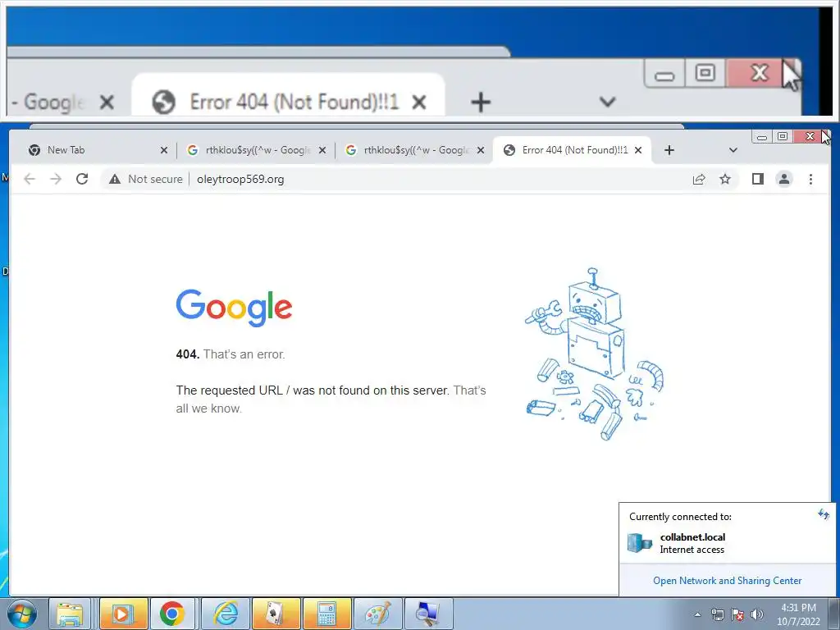Click the volume speaker tray icon
The height and width of the screenshot is (630, 840).
point(756,614)
